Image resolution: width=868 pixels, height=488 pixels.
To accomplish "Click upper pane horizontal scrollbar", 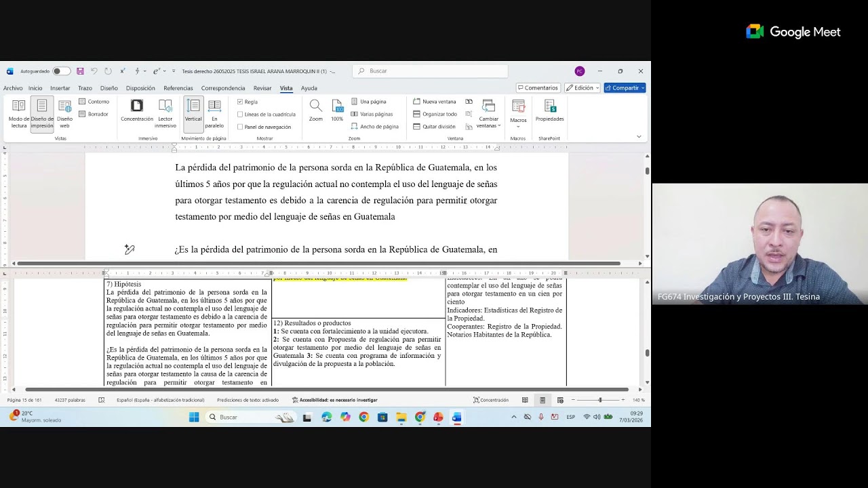I will tap(319, 263).
